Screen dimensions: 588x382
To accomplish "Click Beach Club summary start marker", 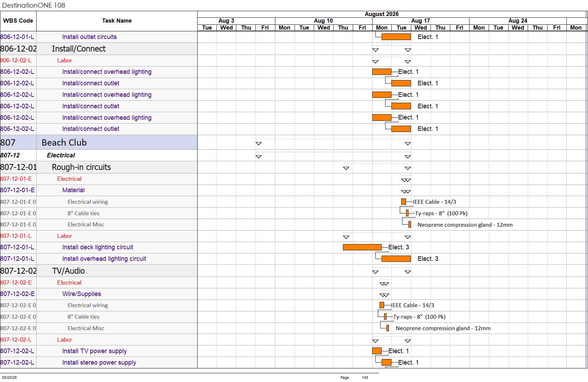I will point(259,143).
